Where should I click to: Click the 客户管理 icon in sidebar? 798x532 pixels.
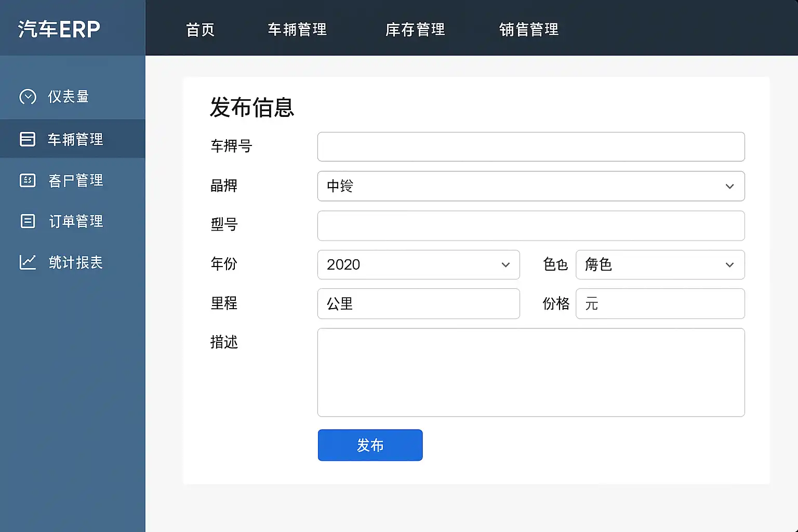(x=28, y=180)
